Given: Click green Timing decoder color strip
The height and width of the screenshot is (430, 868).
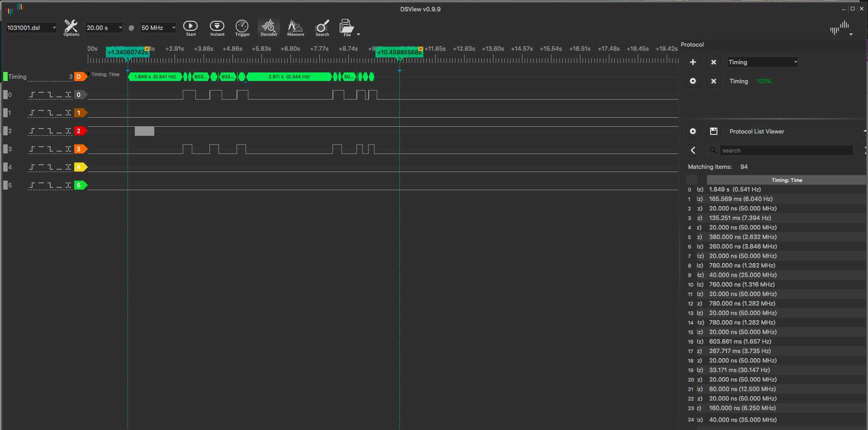Looking at the screenshot, I should click(5, 76).
